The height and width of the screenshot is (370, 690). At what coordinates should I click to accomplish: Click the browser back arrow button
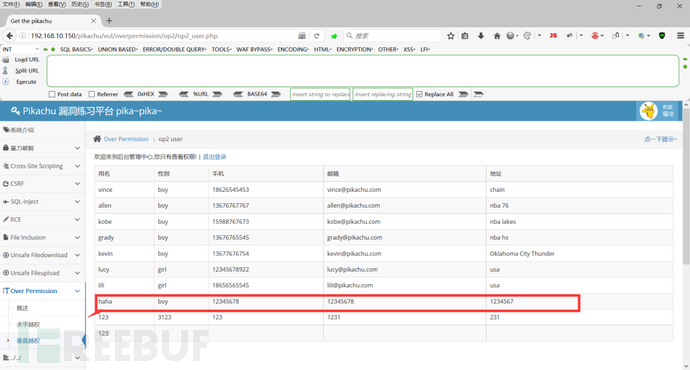pos(10,36)
